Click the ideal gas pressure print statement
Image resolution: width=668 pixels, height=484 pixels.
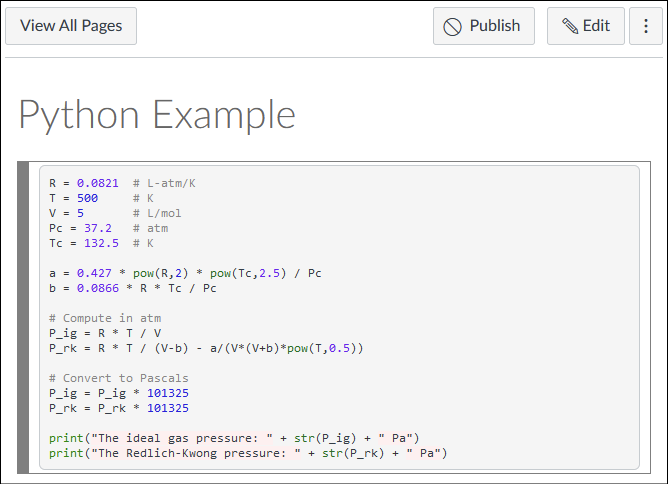[234, 438]
